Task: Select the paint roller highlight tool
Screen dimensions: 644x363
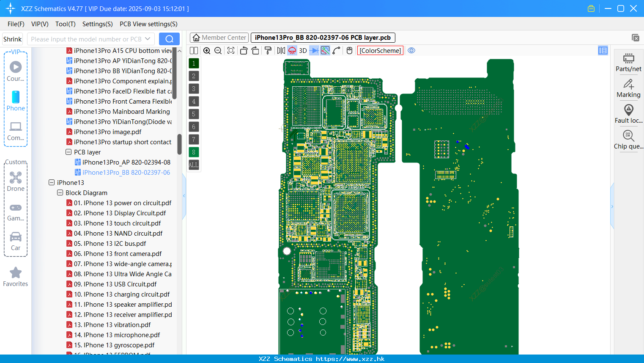Action: 268,50
